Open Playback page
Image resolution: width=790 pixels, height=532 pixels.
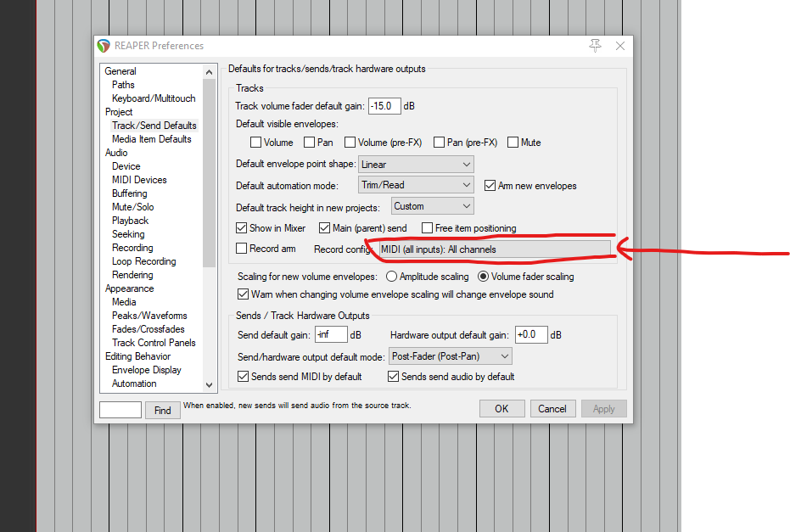[131, 221]
